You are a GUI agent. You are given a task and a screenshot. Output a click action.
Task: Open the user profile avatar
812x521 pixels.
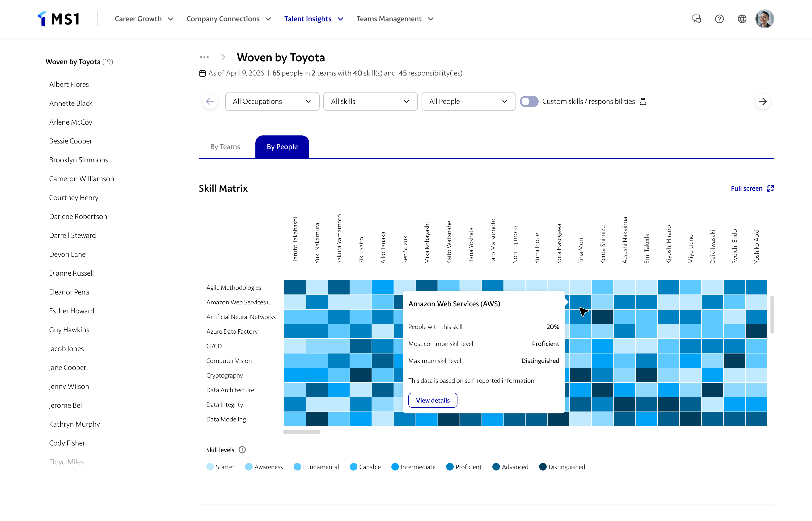(x=765, y=19)
